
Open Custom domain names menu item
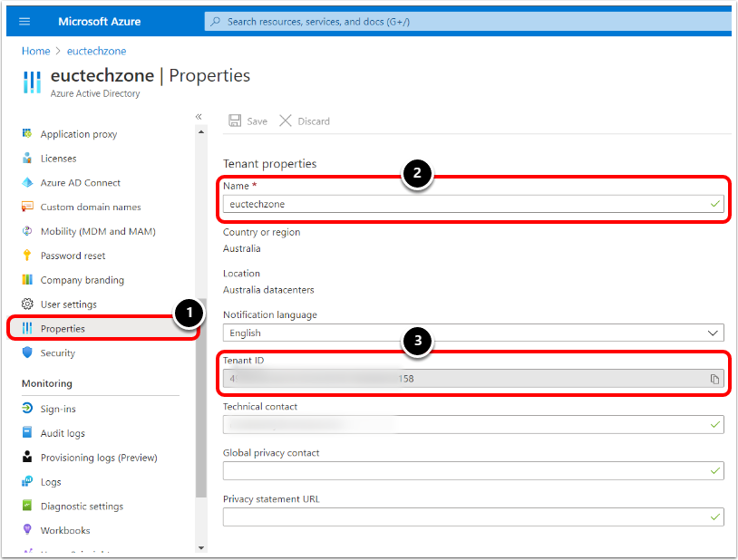90,208
